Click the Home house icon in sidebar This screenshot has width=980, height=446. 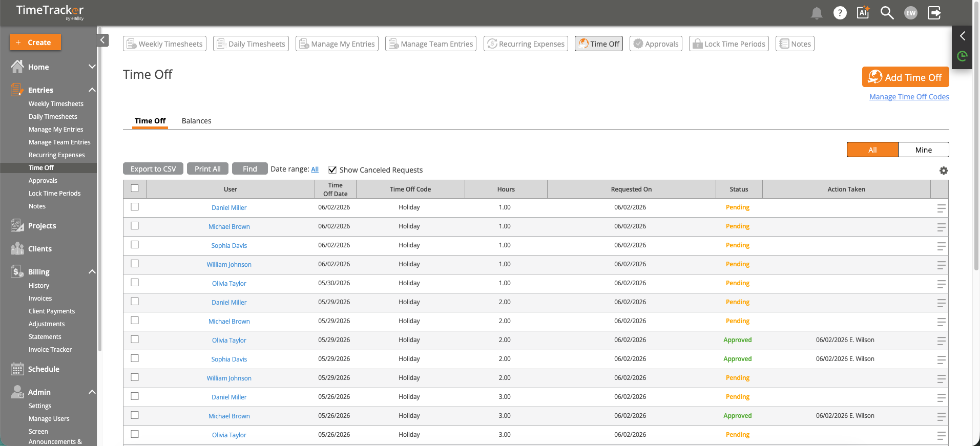click(17, 67)
